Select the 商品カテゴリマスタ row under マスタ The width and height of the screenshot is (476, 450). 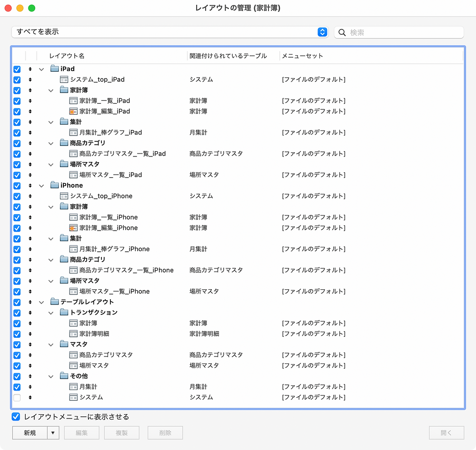(x=238, y=355)
